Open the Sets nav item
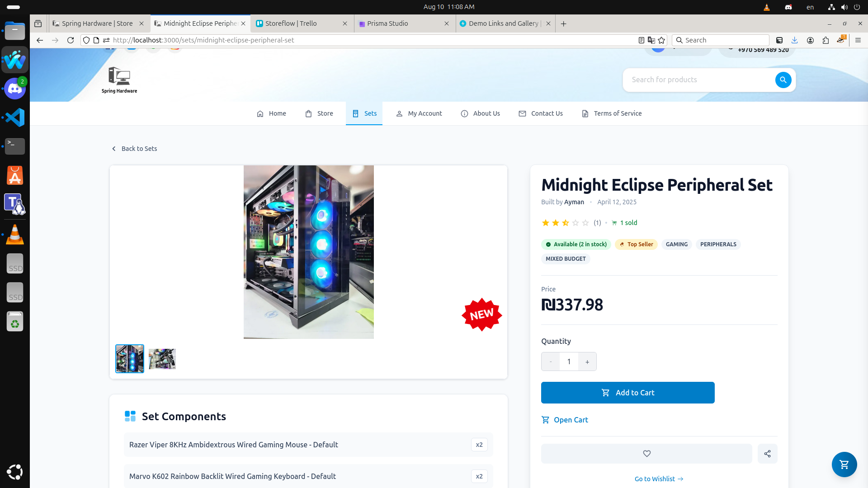868x488 pixels. (x=364, y=113)
